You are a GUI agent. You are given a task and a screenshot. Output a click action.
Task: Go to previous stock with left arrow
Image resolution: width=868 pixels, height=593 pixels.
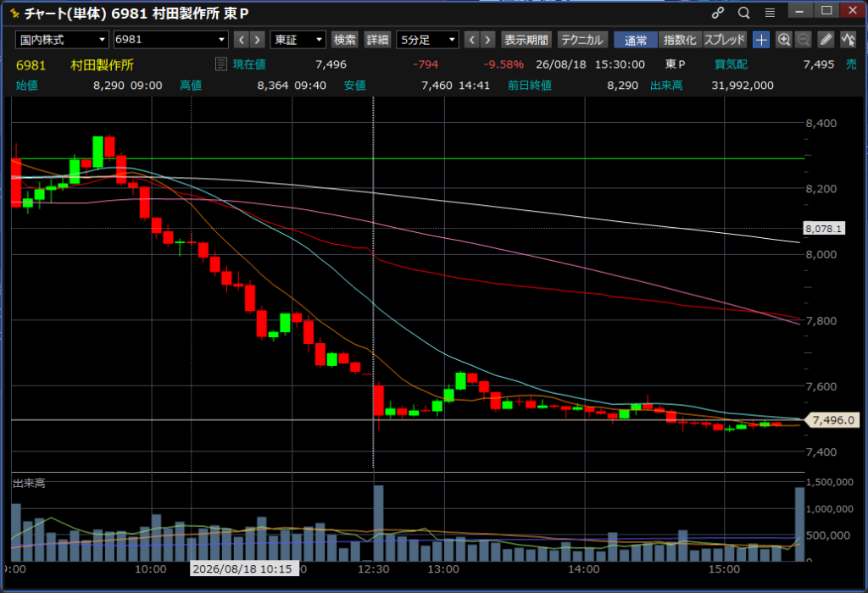click(242, 39)
